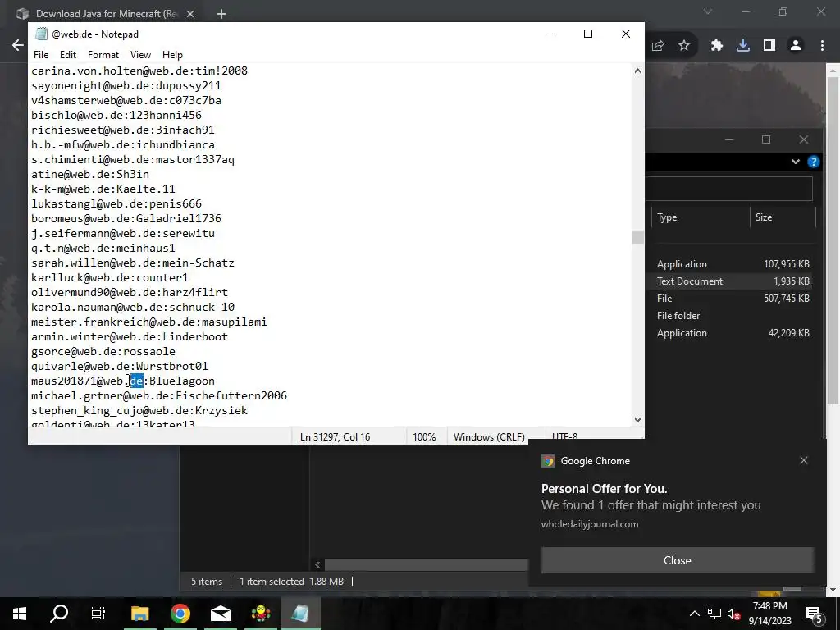This screenshot has width=840, height=630.
Task: Open a new Chrome tab with the plus icon
Action: 221,14
